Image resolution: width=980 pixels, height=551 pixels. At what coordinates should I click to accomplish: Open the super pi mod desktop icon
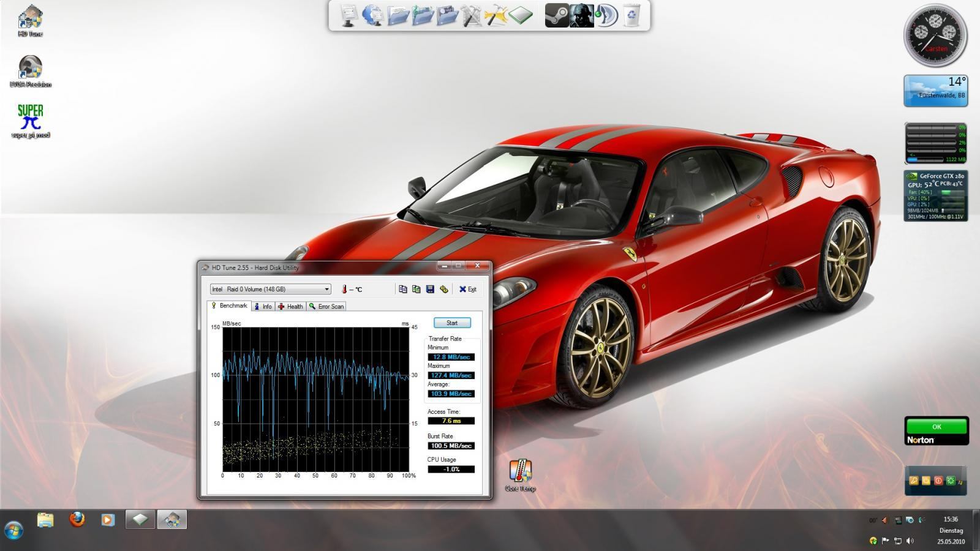(x=31, y=121)
